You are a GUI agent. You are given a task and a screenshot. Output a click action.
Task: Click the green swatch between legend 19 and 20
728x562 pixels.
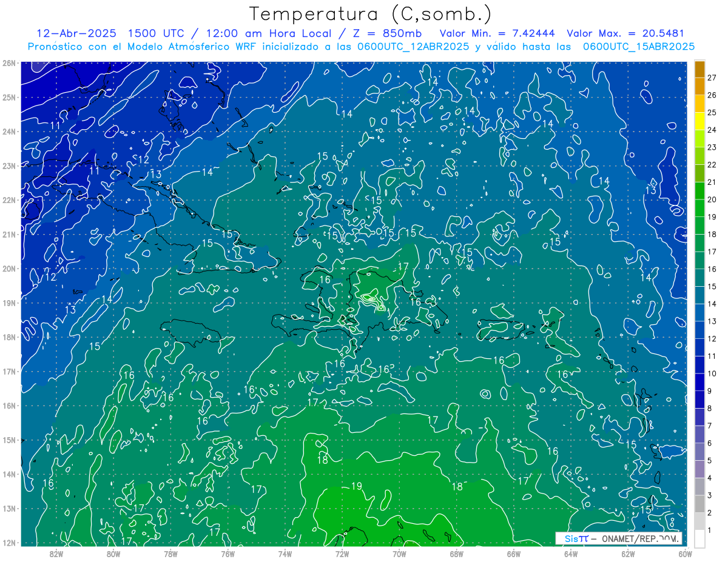click(700, 208)
